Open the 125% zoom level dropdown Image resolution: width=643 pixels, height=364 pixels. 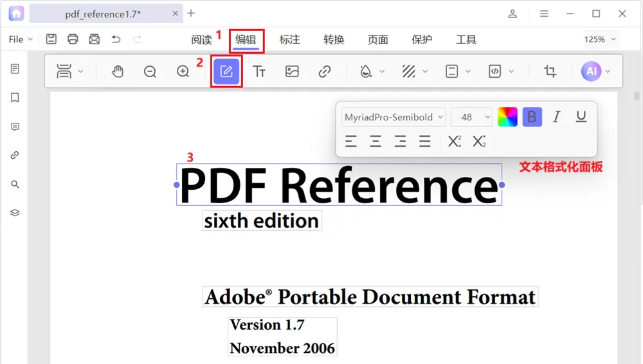click(x=600, y=39)
